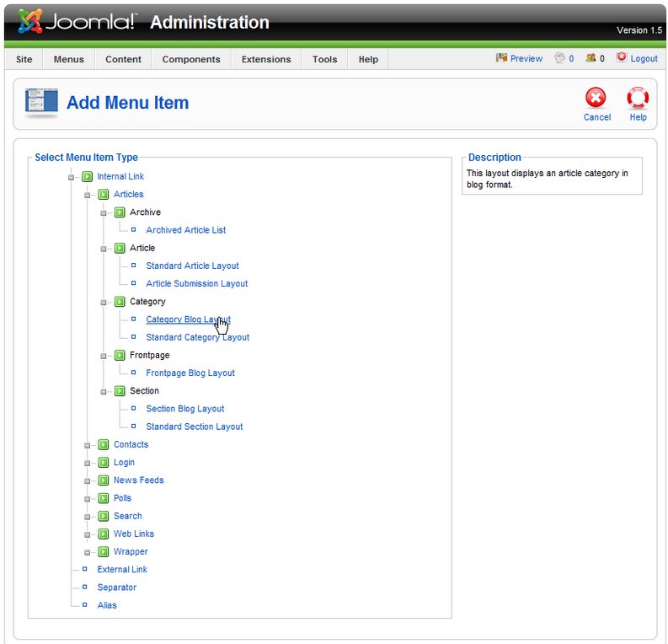Collapse the Internal Link tree node
The height and width of the screenshot is (644, 668).
(x=71, y=177)
